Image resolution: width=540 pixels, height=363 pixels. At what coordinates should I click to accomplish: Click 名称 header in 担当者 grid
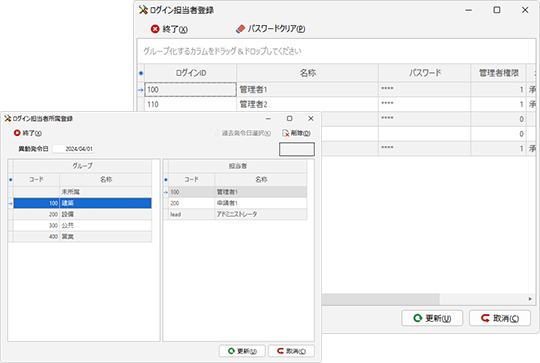pos(261,179)
